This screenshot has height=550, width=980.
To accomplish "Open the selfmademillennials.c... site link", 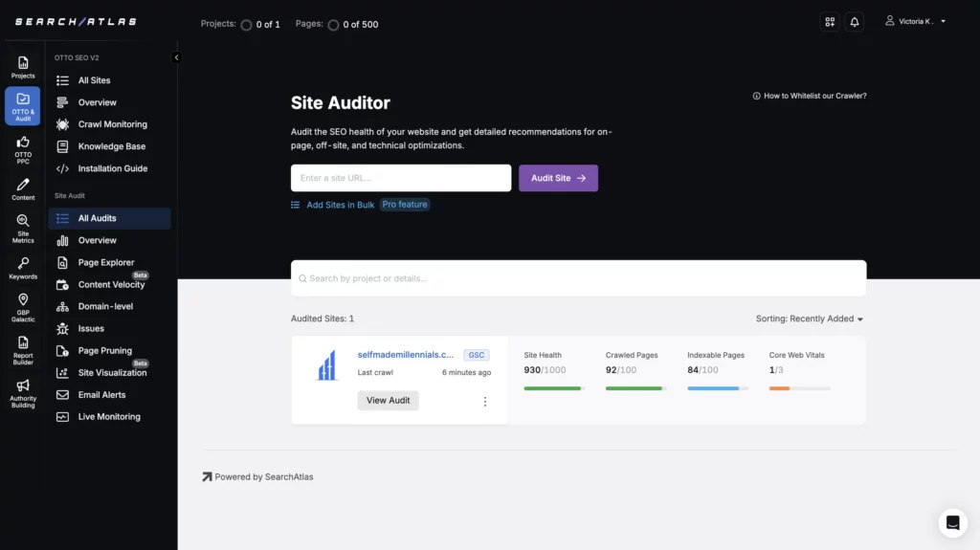I will coord(406,354).
